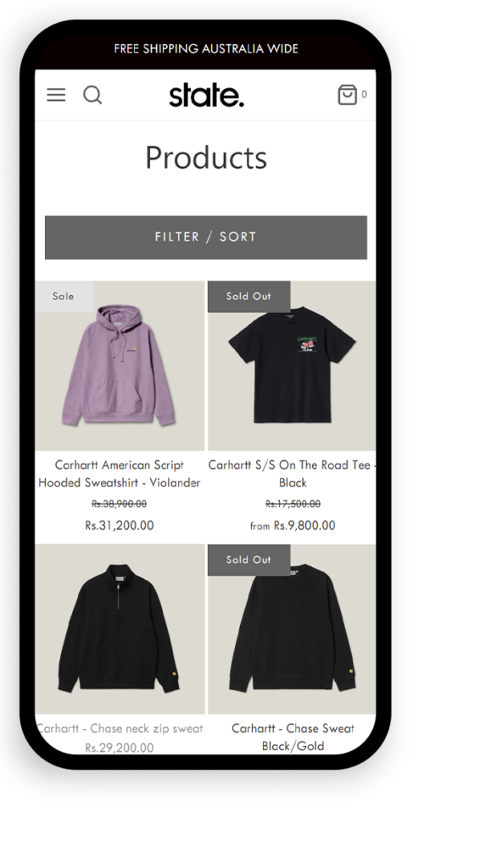Image resolution: width=491 pixels, height=868 pixels.
Task: Open the hamburger navigation menu
Action: point(56,95)
